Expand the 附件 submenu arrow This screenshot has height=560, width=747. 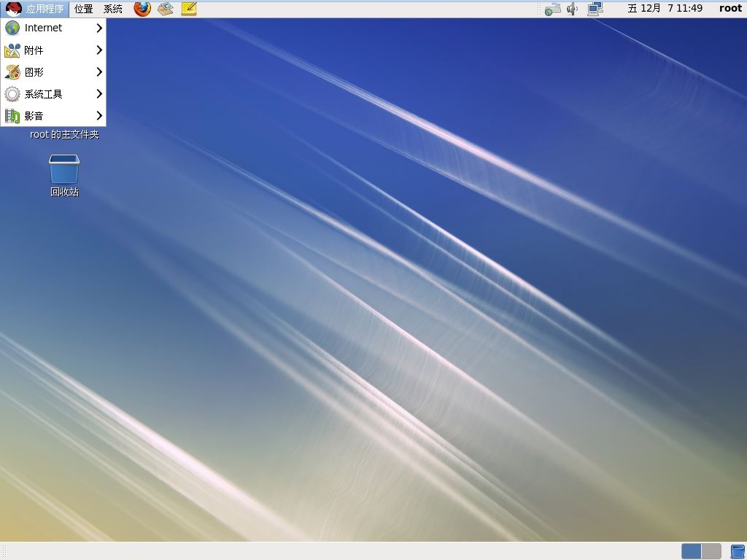click(99, 50)
